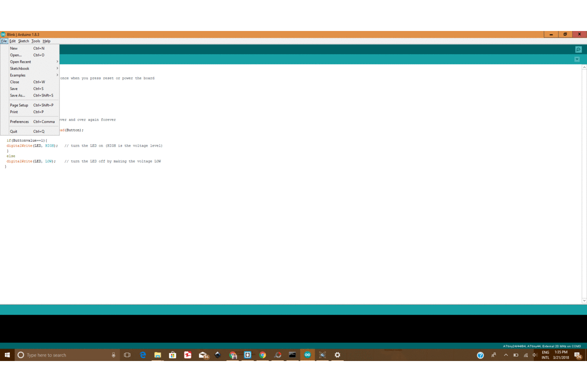The image size is (587, 392).
Task: Open the Inkscape icon on the taskbar
Action: 218,355
